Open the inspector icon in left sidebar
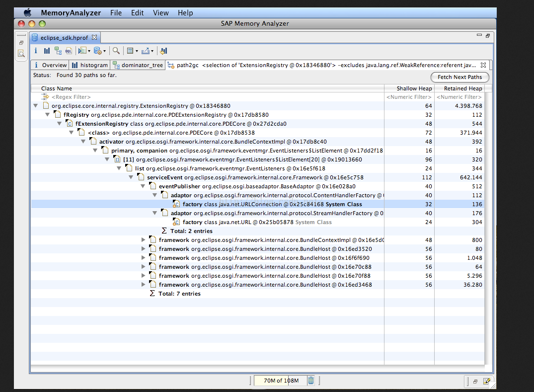The width and height of the screenshot is (534, 392). [x=21, y=54]
